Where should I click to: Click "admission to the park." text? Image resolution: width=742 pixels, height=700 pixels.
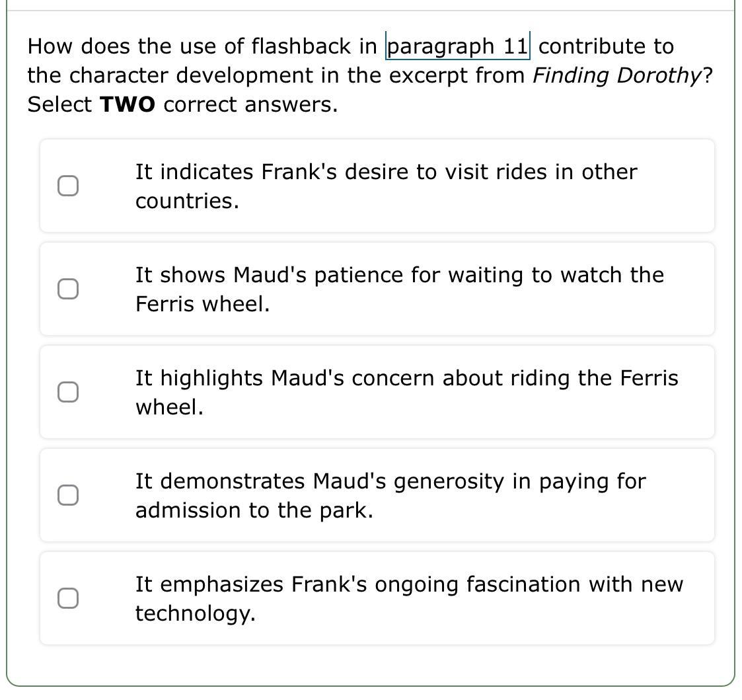point(254,511)
